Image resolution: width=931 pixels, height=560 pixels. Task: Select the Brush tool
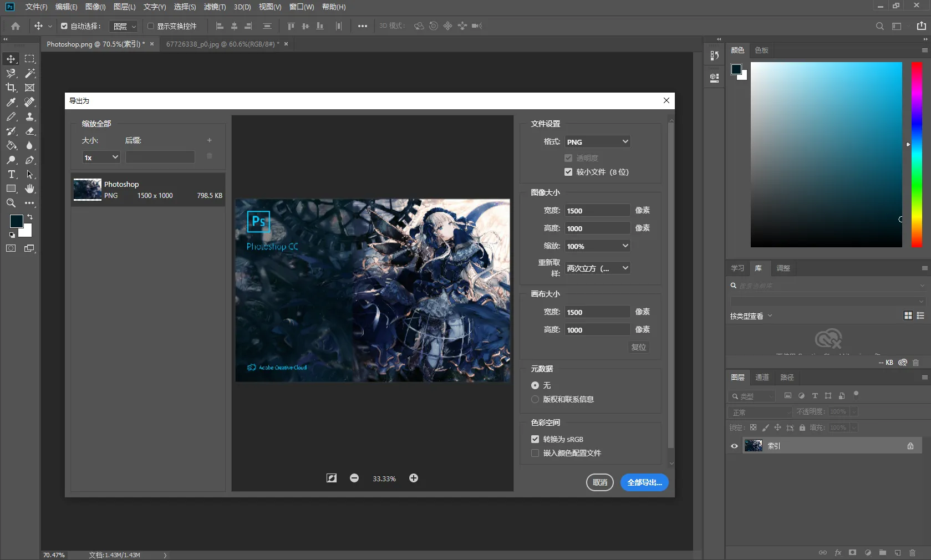pos(11,116)
